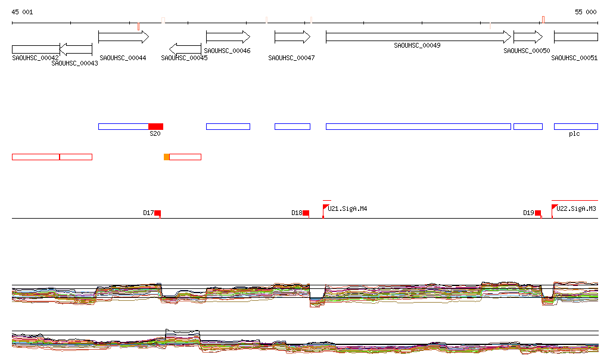Click the SAOUHSC_00049 label text
The image size is (610, 364).
point(417,45)
